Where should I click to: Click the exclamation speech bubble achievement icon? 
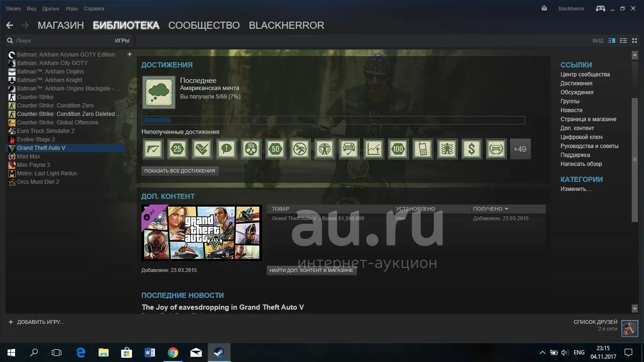pyautogui.click(x=227, y=149)
